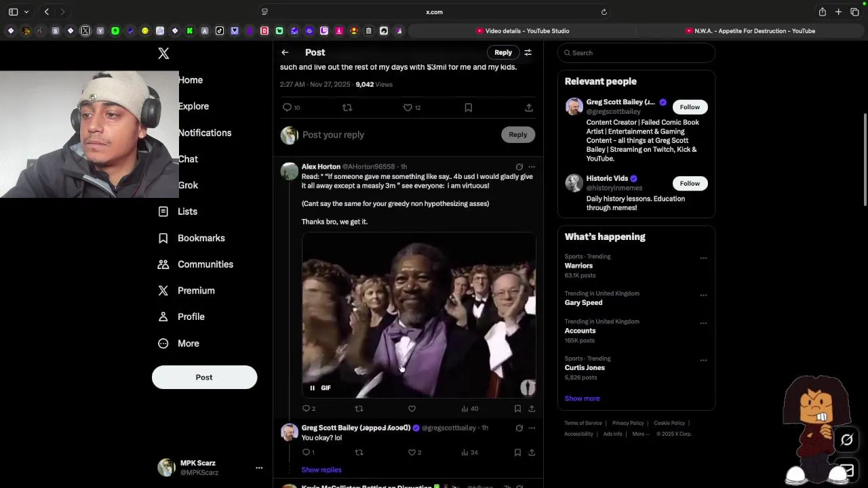Switch to Video details YouTube Studio tab
Viewport: 868px width, 488px height.
523,30
